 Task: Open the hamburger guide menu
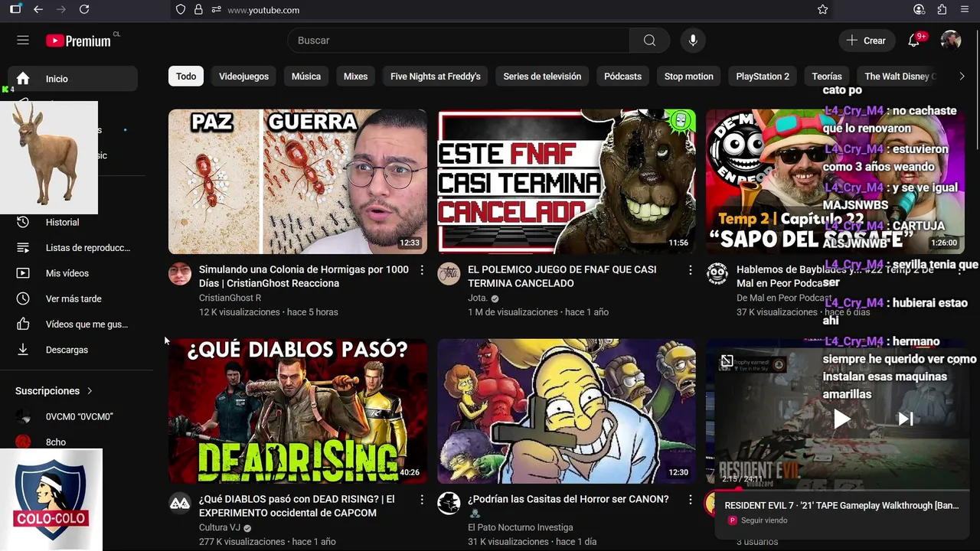tap(23, 41)
